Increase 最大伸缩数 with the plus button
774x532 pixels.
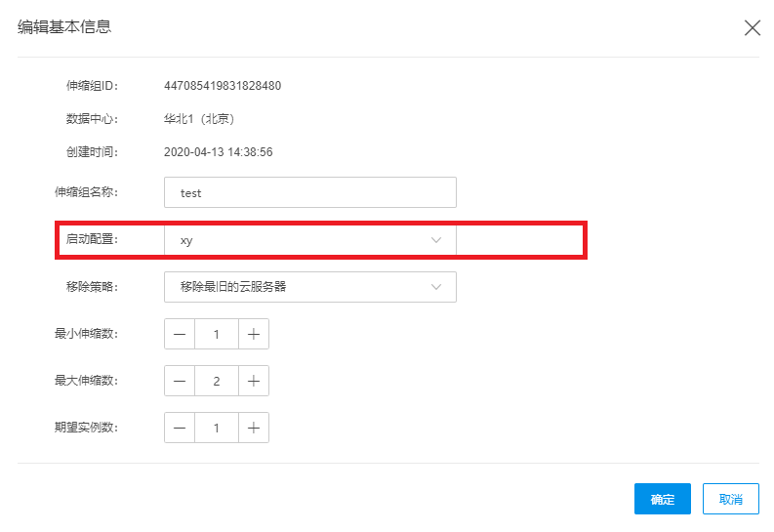click(253, 381)
